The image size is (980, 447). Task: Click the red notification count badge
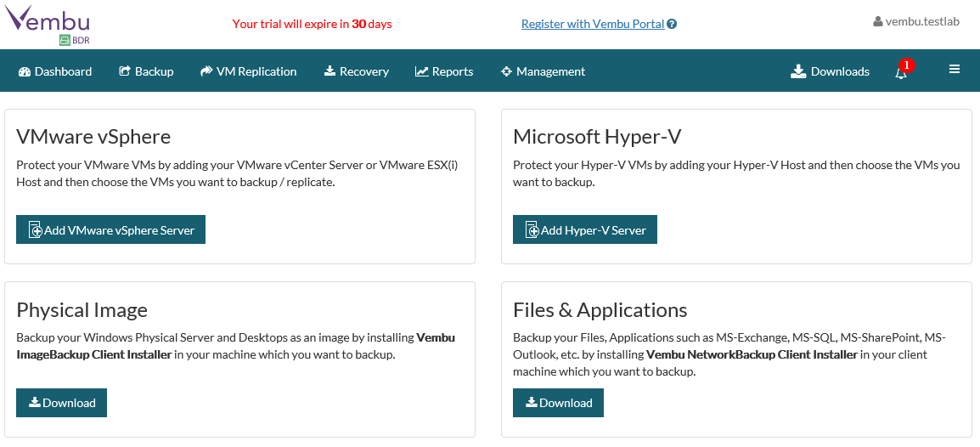coord(906,65)
